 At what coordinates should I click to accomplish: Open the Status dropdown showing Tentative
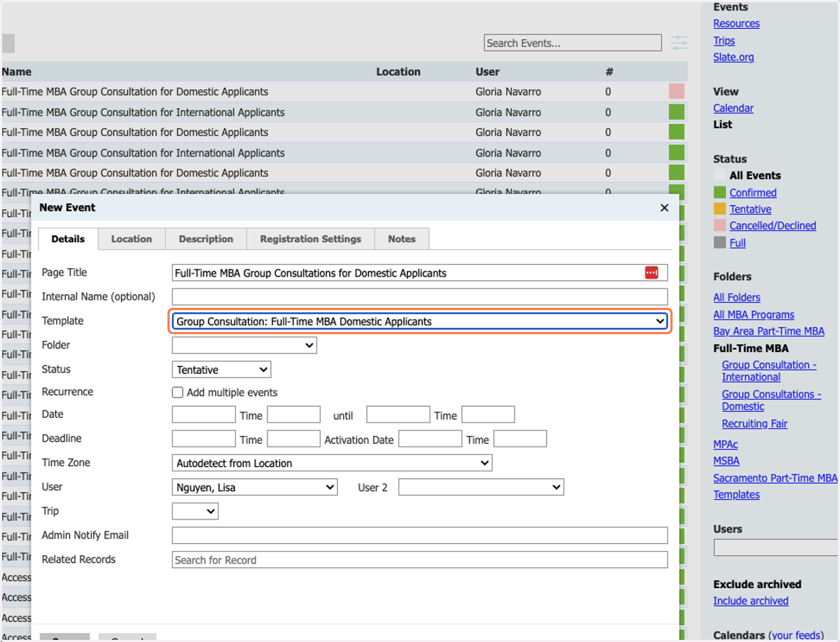pyautogui.click(x=221, y=370)
